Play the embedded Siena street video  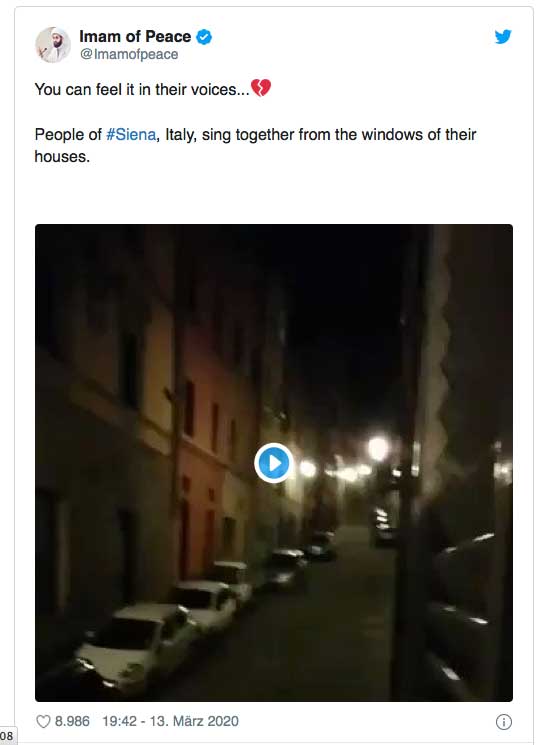tap(273, 462)
